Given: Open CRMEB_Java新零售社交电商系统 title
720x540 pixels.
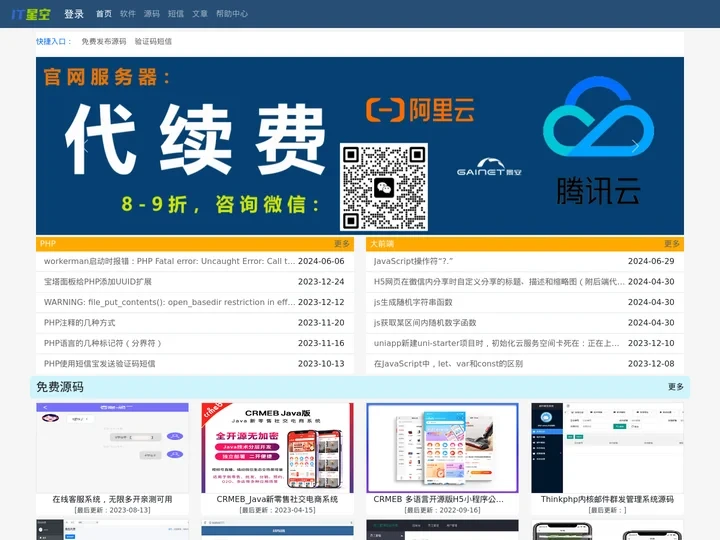Looking at the screenshot, I should [277, 499].
